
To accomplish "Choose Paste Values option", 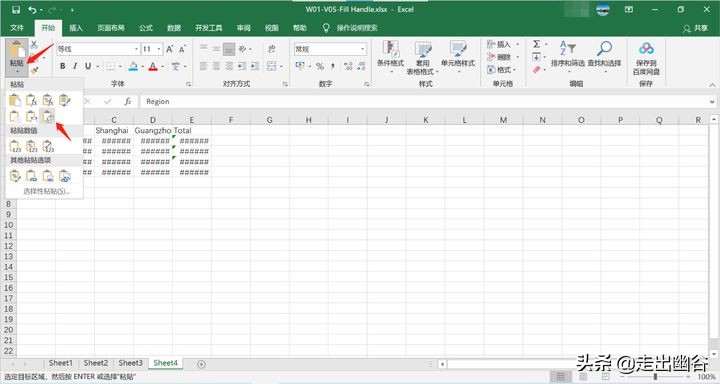I will 15,147.
